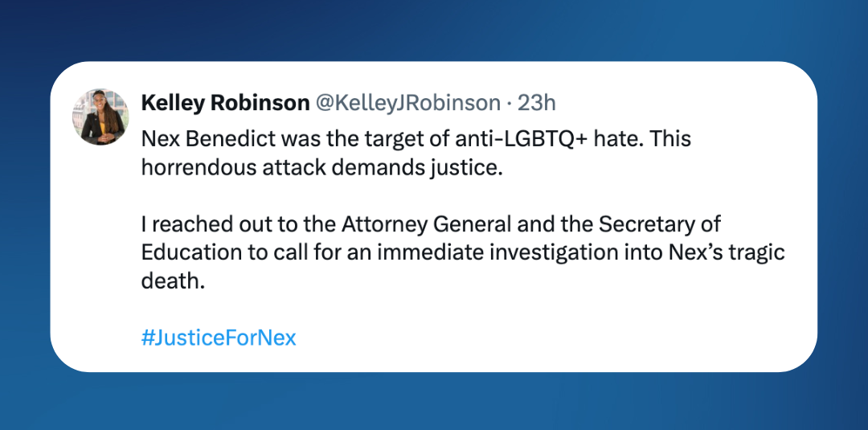
Task: Click the 23h timestamp
Action: click(x=537, y=103)
